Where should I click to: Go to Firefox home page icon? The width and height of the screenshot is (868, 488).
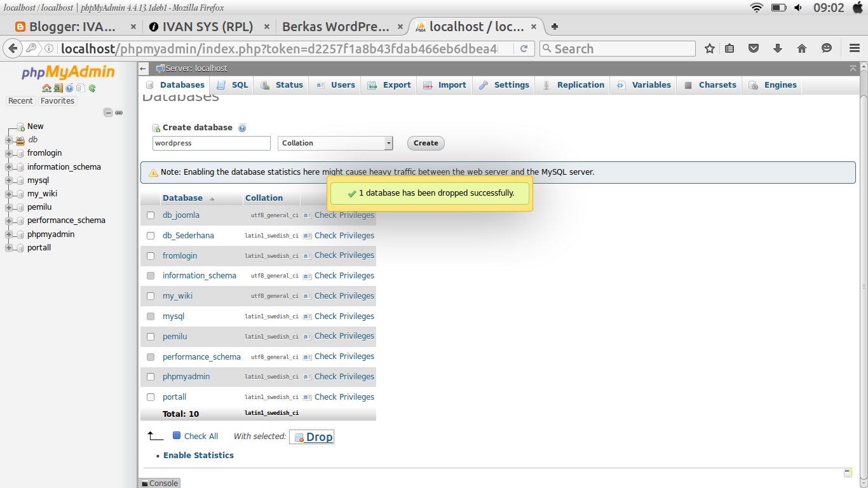pyautogui.click(x=802, y=48)
